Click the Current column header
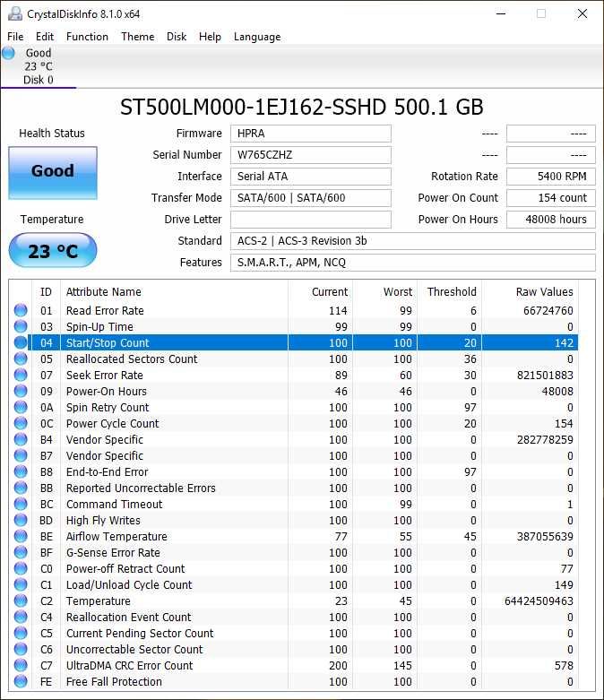 point(321,291)
